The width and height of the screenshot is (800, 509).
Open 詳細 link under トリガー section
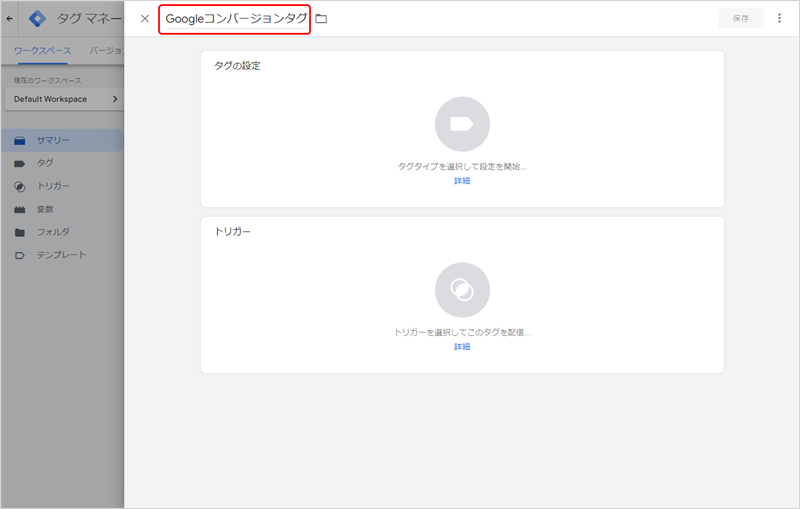(x=462, y=346)
